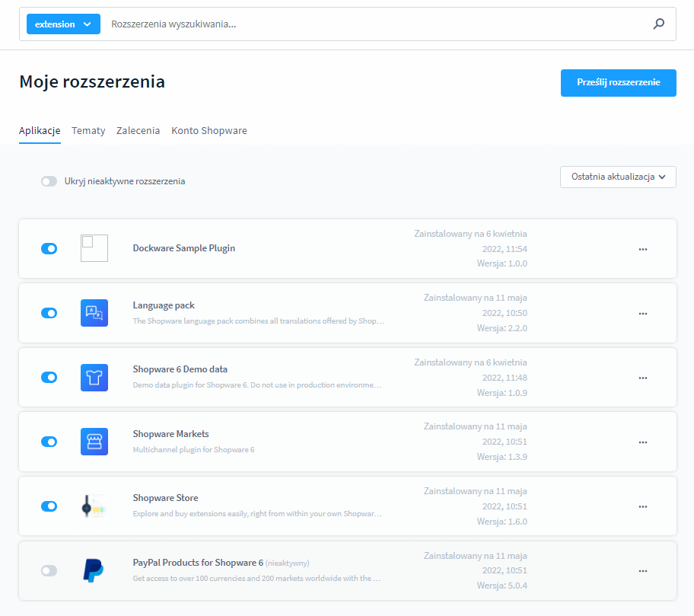
Task: Click the '(nieaktywny)' label next to PayPal
Action: [287, 563]
